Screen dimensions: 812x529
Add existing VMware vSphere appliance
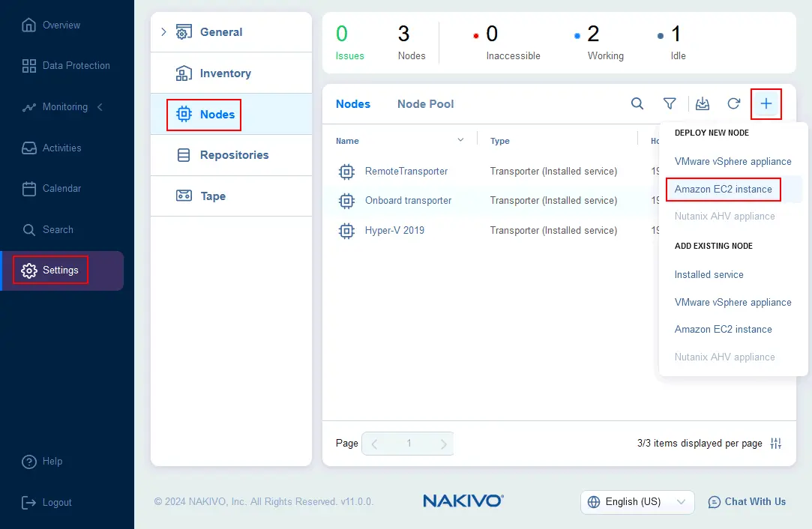[733, 302]
